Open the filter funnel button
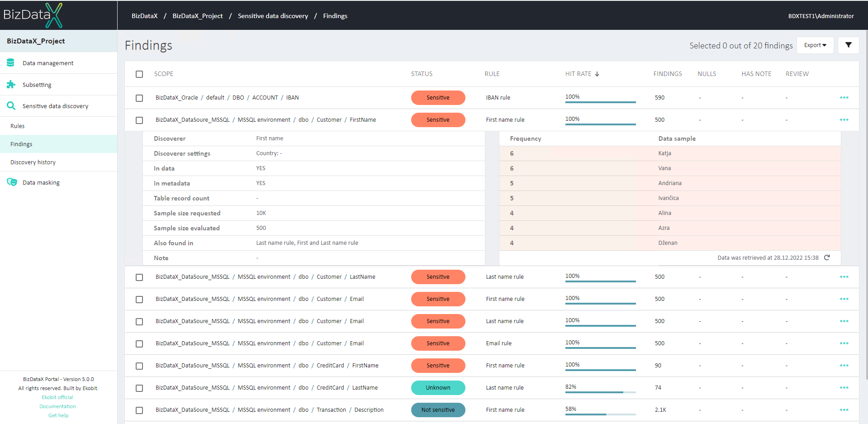The height and width of the screenshot is (424, 868). [849, 45]
